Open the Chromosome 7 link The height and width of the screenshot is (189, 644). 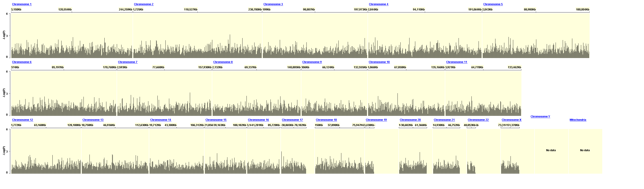(x=128, y=62)
